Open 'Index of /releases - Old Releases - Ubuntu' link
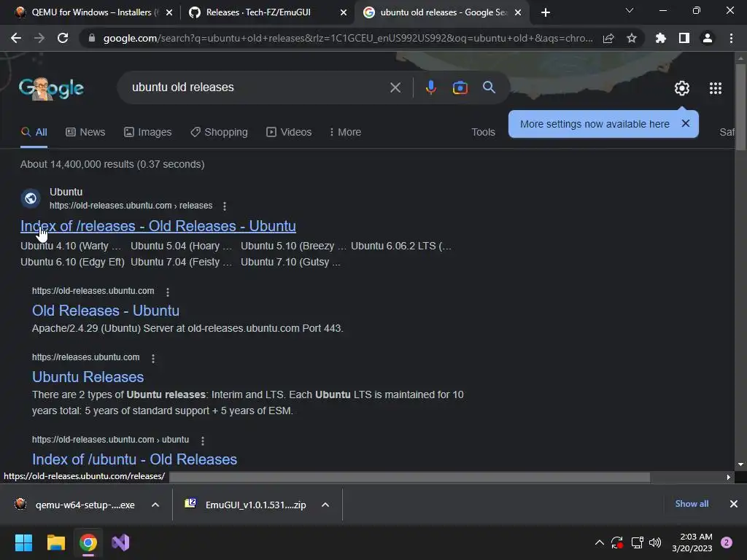This screenshot has width=747, height=560. pyautogui.click(x=158, y=226)
